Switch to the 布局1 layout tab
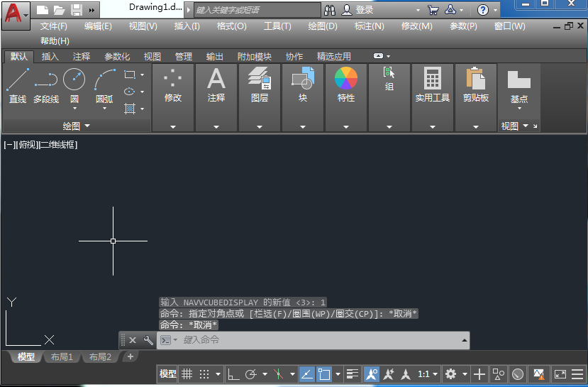Image resolution: width=588 pixels, height=387 pixels. 62,356
